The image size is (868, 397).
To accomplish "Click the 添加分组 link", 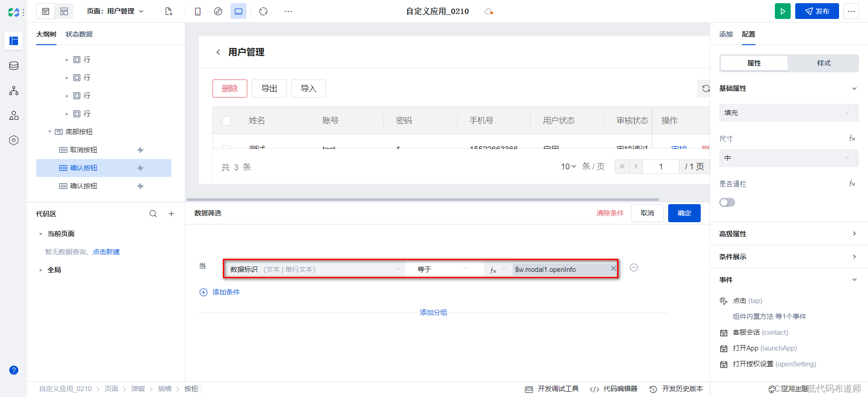I will click(x=433, y=313).
